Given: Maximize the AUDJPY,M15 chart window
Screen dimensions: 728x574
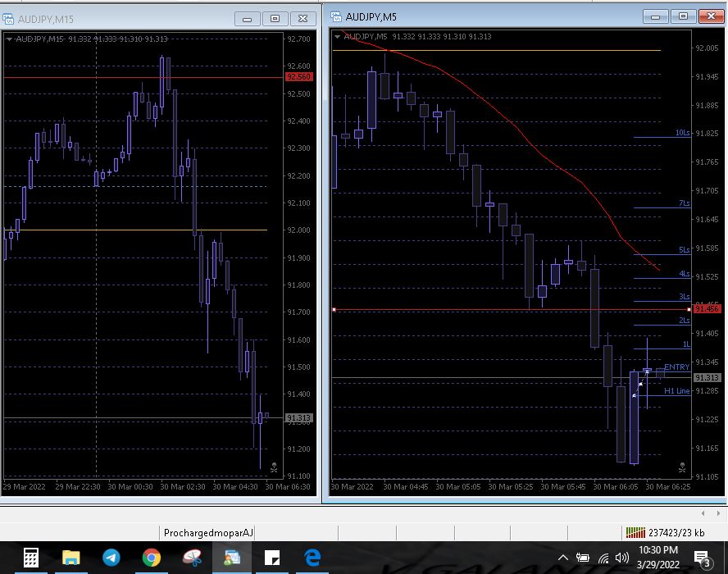Looking at the screenshot, I should point(275,19).
